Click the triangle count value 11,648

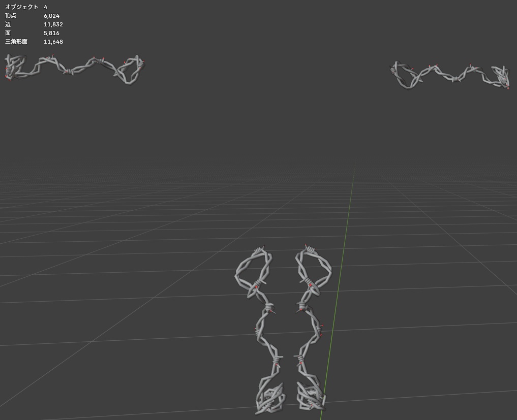53,42
